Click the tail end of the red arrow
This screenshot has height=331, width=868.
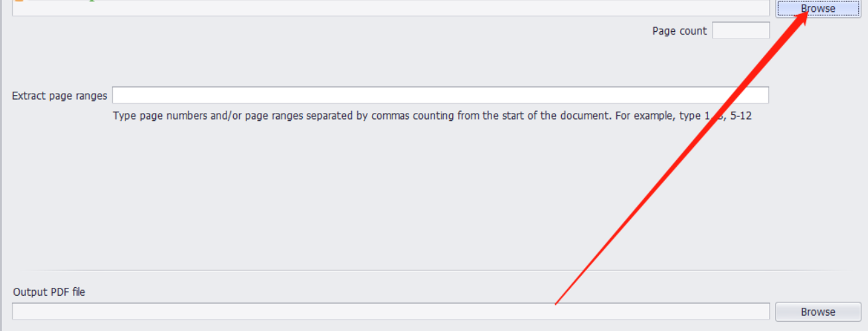[x=557, y=303]
